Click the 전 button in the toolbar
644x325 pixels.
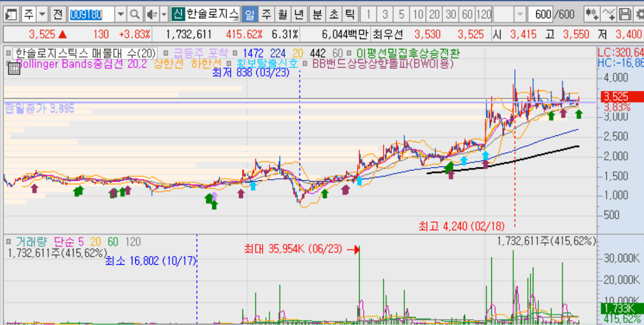(58, 15)
